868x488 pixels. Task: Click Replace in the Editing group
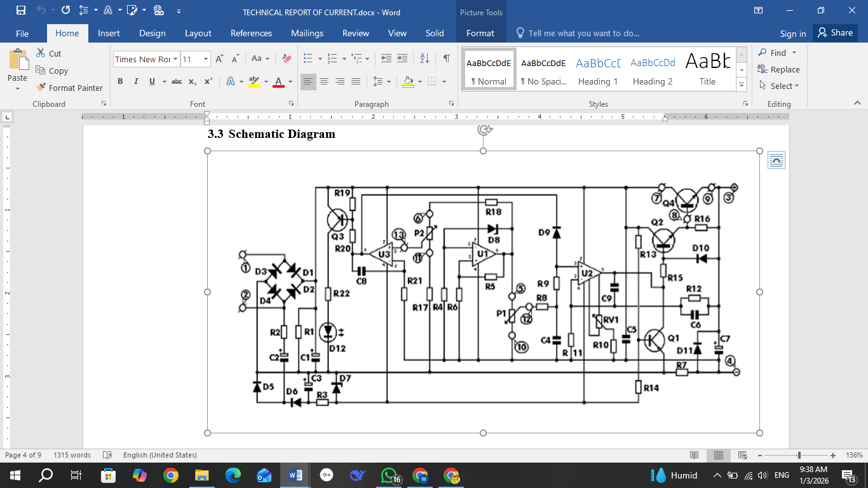(x=778, y=70)
